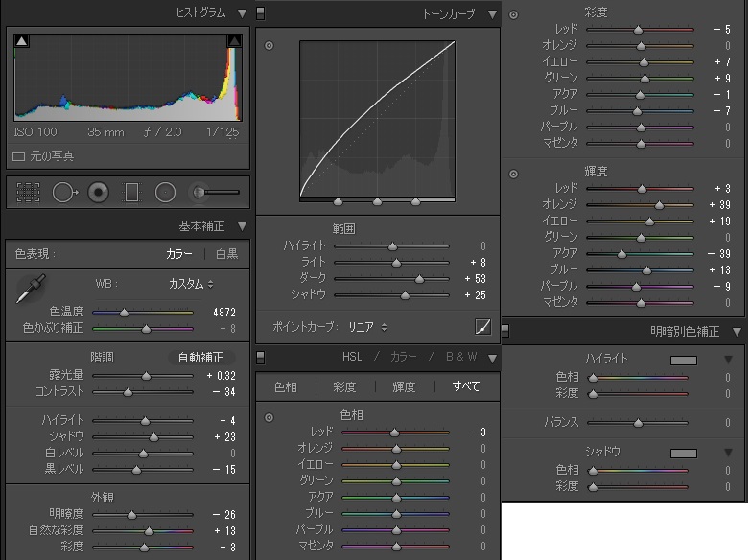
Task: Open the 色相 tab
Action: tap(285, 386)
